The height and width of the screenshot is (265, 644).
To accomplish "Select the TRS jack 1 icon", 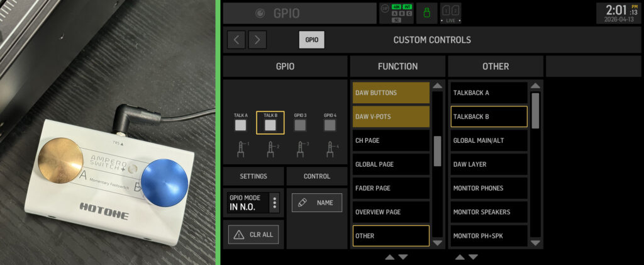I will click(x=241, y=149).
